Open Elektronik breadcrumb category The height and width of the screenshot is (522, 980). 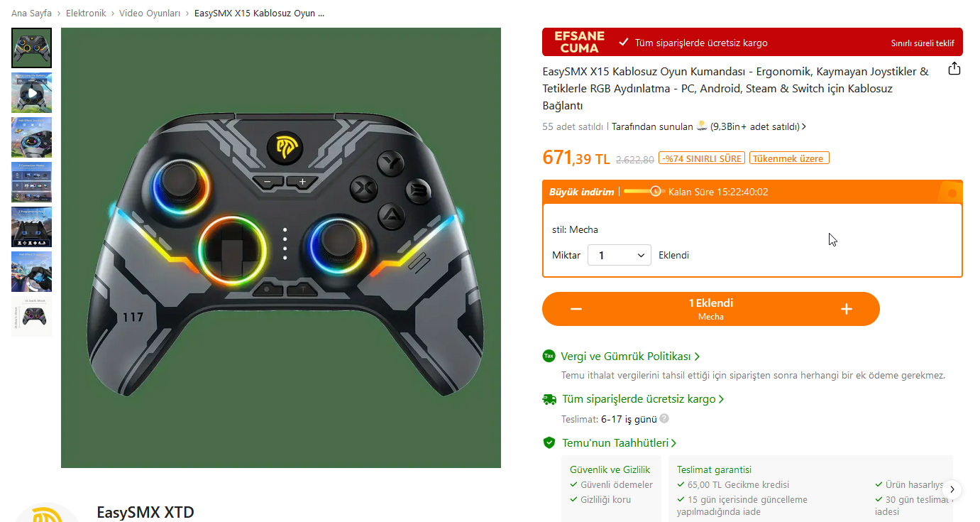(86, 13)
